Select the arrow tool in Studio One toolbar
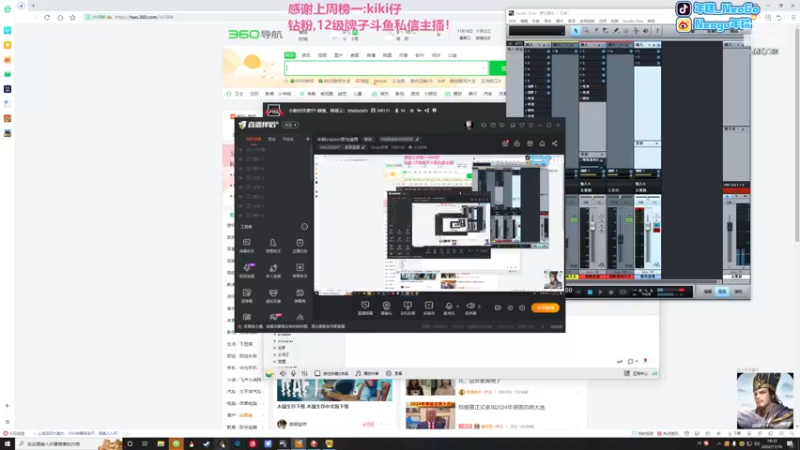 [x=576, y=31]
